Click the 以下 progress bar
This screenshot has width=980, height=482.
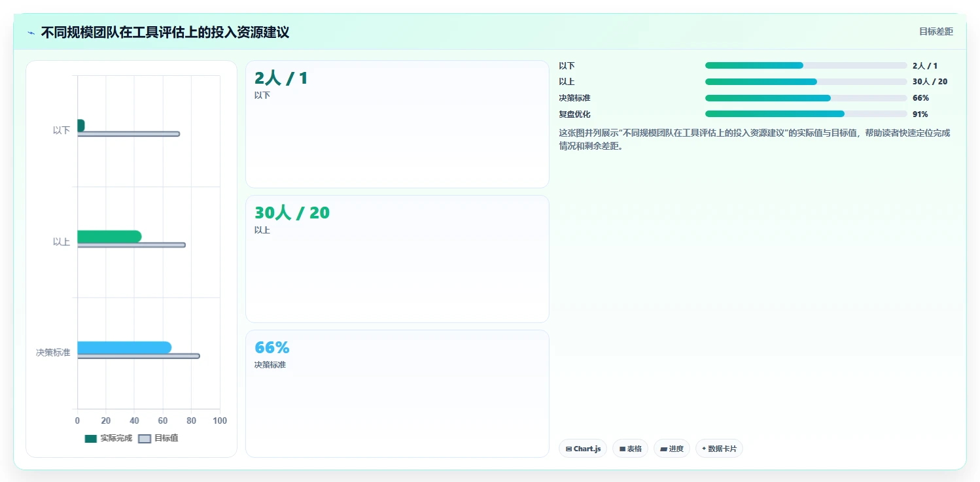[806, 65]
